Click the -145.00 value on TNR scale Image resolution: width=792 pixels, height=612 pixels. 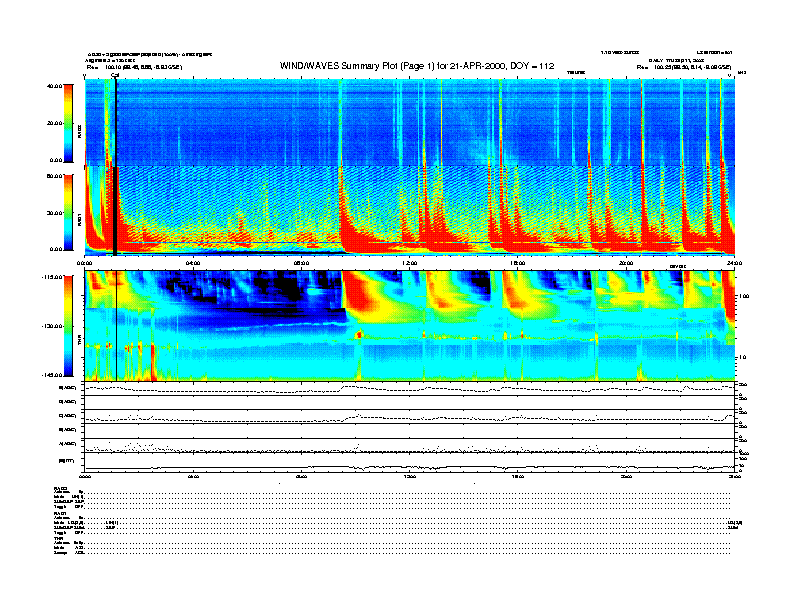click(x=52, y=375)
